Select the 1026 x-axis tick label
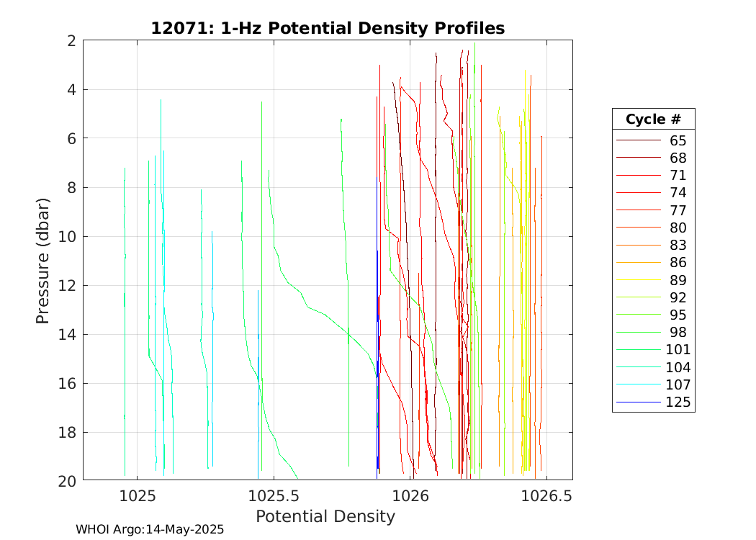Viewport: 756px width, 540px height. tap(410, 495)
